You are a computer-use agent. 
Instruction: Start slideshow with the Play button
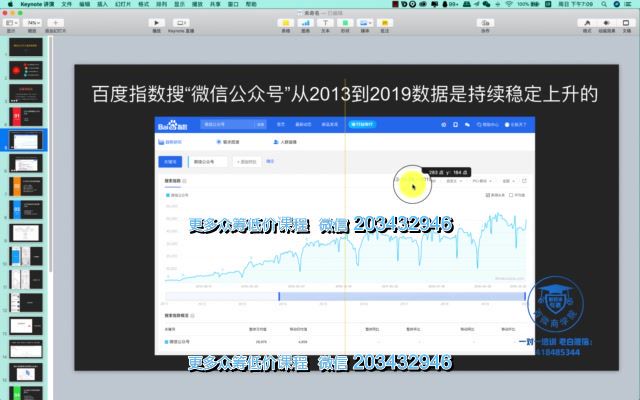tap(156, 23)
